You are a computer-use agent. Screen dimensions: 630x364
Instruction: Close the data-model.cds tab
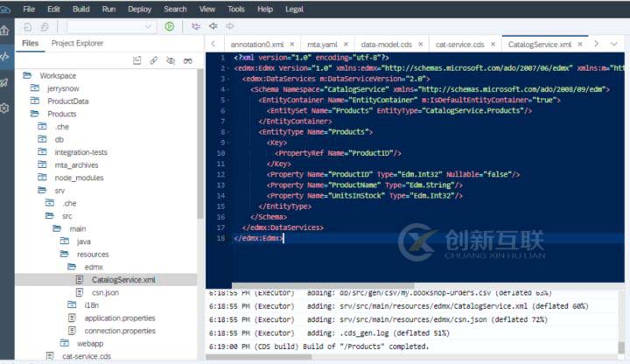(420, 45)
